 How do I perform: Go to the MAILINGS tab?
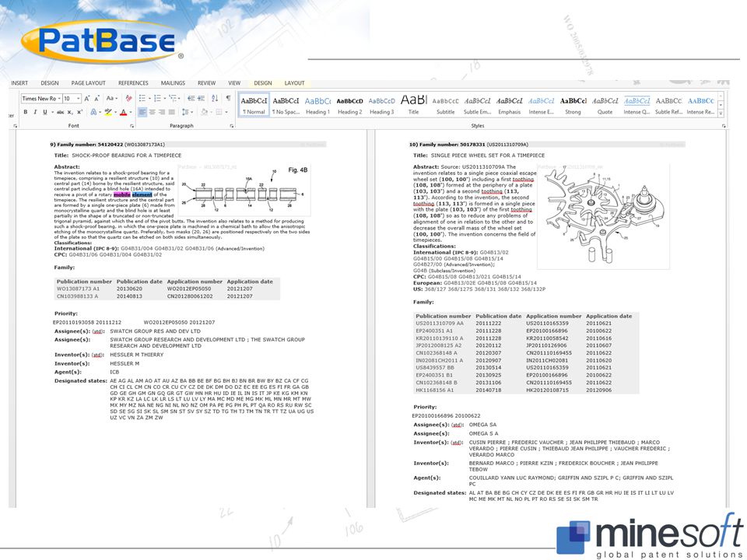pos(173,83)
